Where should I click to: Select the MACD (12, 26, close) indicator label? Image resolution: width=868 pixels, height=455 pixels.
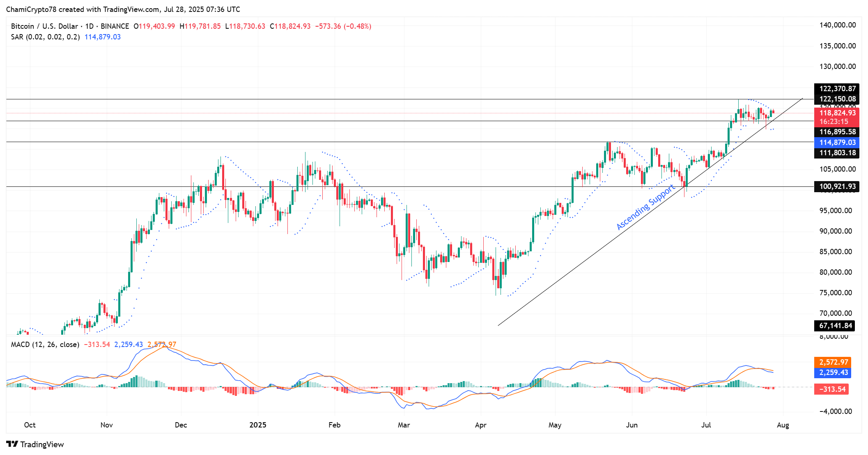pos(45,345)
